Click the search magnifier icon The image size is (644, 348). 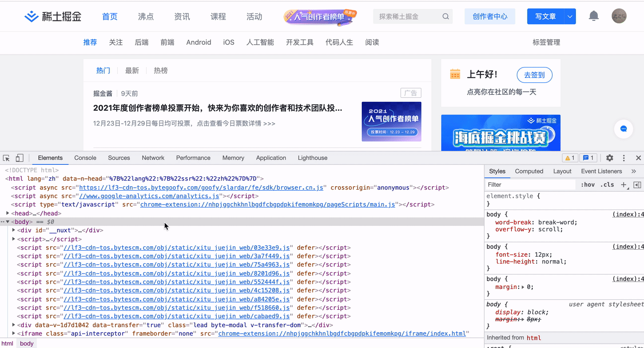446,16
